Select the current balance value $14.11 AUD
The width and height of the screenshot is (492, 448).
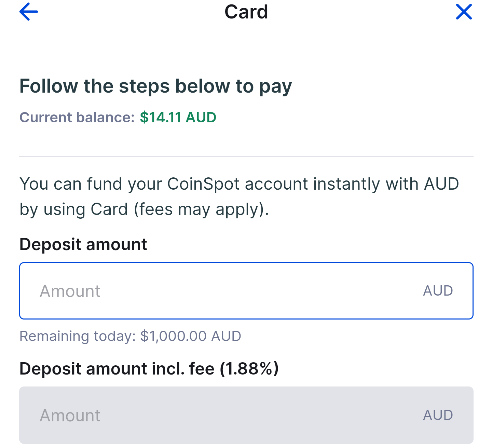pyautogui.click(x=177, y=117)
